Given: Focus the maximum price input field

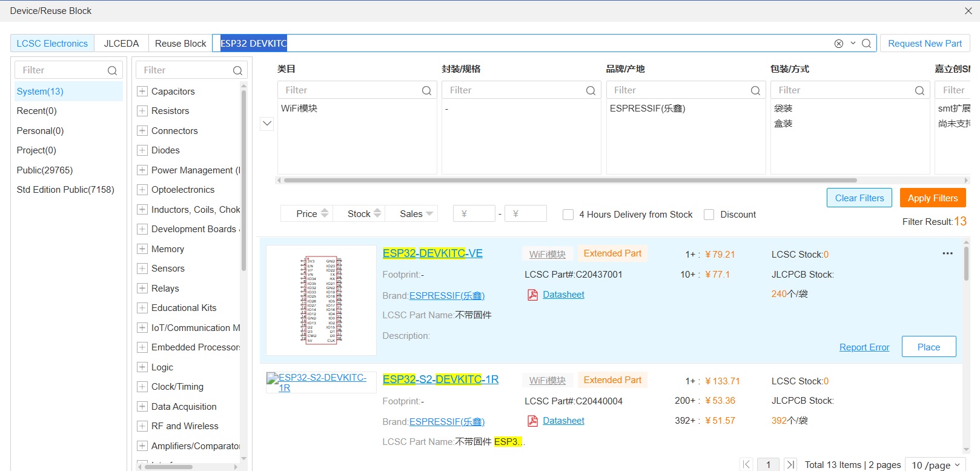Looking at the screenshot, I should tap(526, 214).
